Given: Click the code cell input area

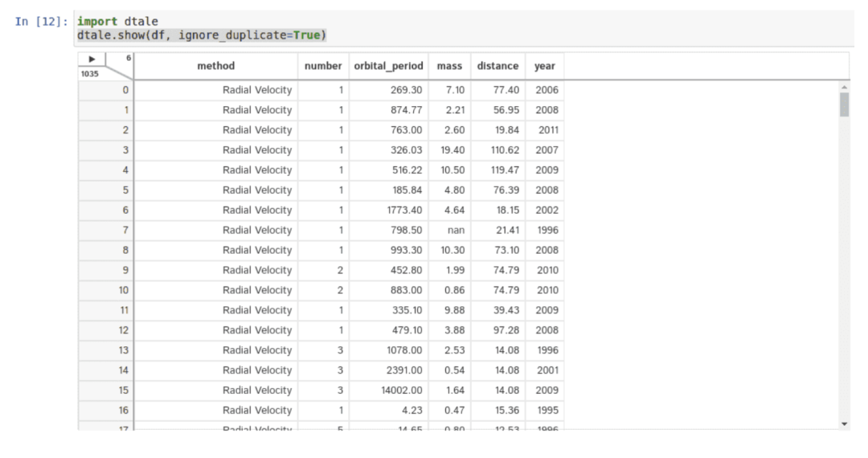Looking at the screenshot, I should pos(465,28).
